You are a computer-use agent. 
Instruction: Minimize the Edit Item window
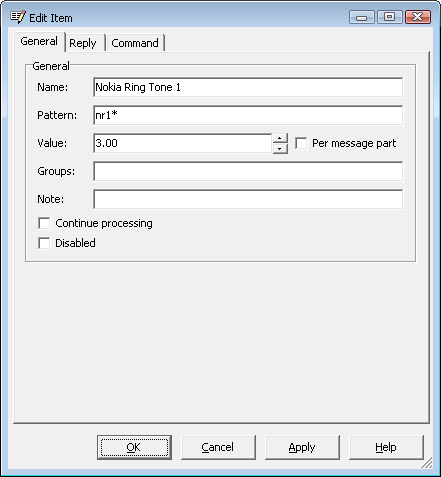(362, 17)
